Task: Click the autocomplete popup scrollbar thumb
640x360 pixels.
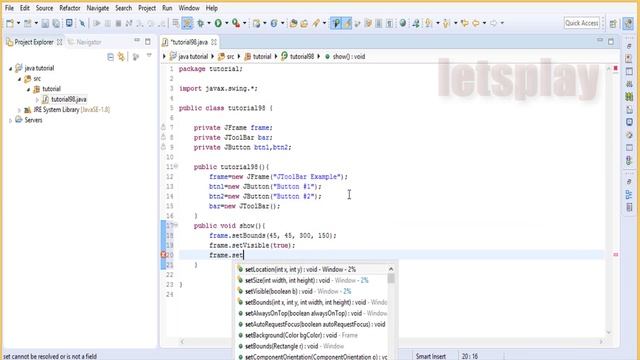Action: 391,278
